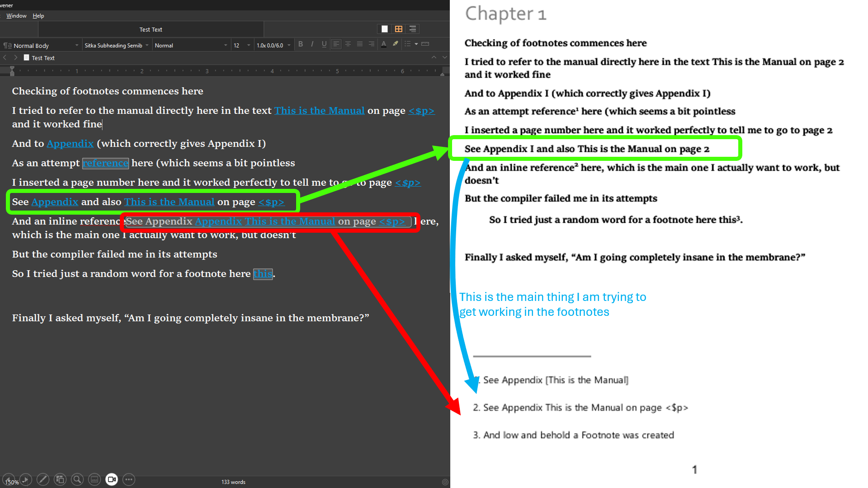Click the align center icon
This screenshot has height=488, width=868.
coord(348,44)
